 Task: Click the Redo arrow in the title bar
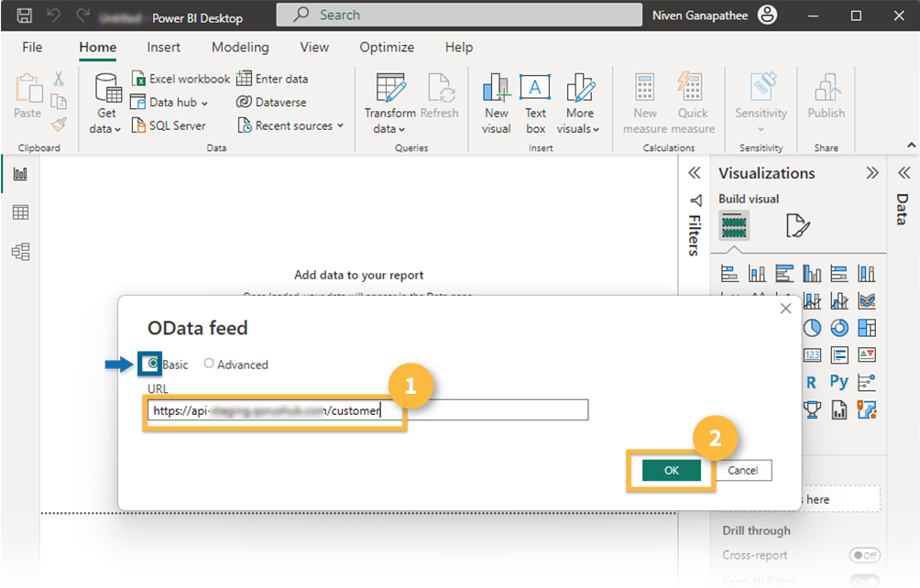(x=82, y=16)
